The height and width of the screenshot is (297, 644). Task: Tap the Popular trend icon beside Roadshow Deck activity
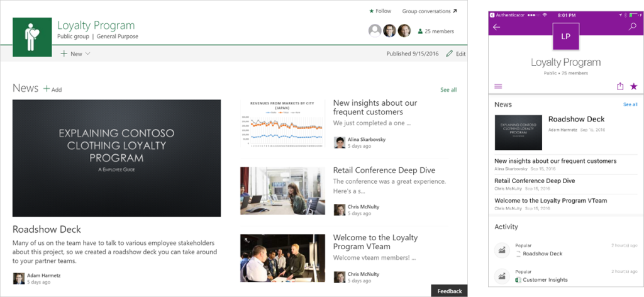502,250
